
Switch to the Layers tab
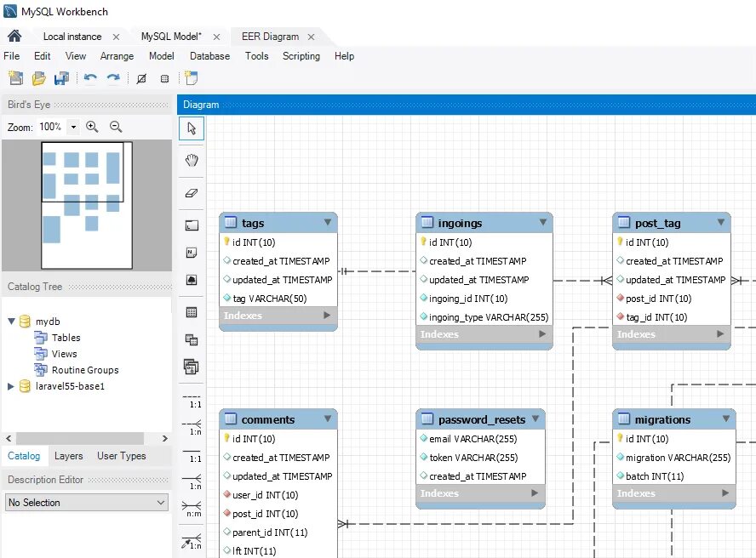point(68,456)
